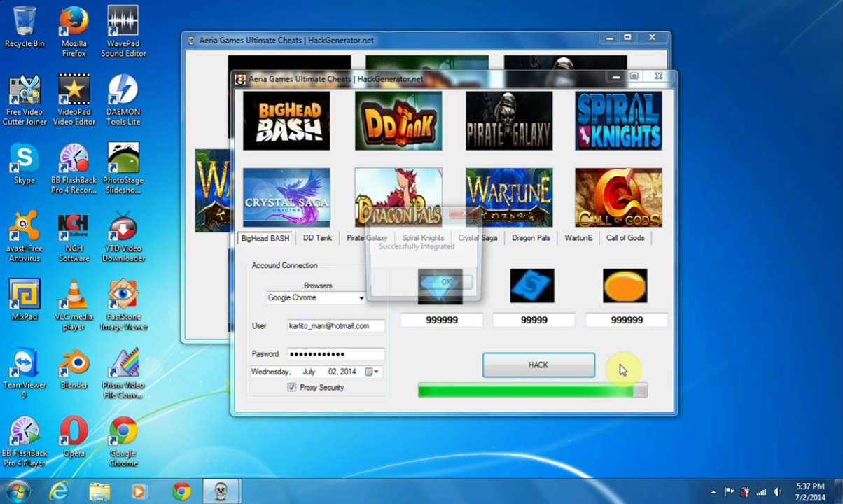Open MixPad desktop shortcut
843x504 pixels.
click(24, 300)
